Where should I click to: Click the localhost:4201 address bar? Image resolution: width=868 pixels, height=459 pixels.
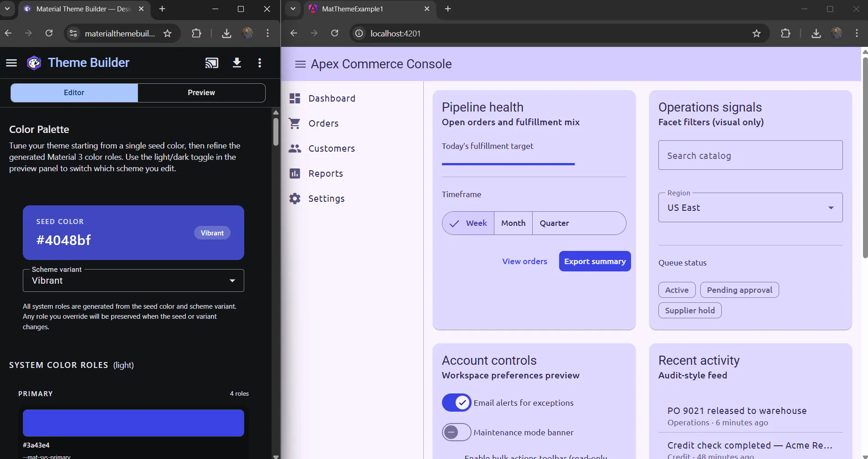[560, 33]
